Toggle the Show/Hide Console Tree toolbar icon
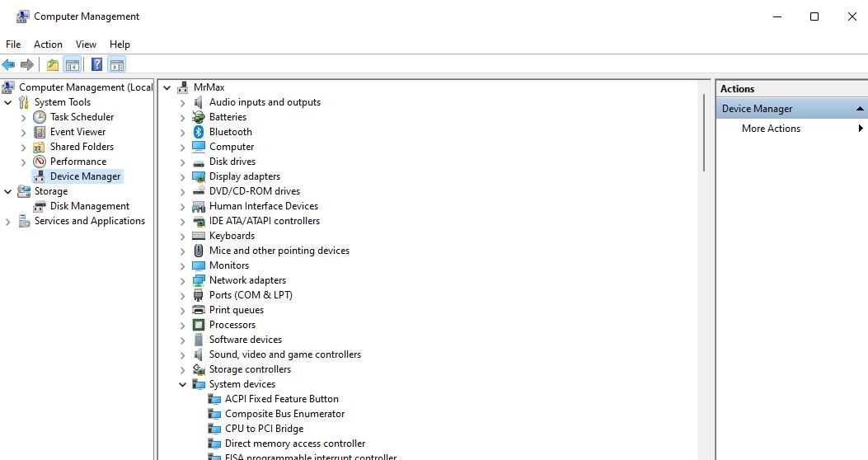 pyautogui.click(x=73, y=65)
